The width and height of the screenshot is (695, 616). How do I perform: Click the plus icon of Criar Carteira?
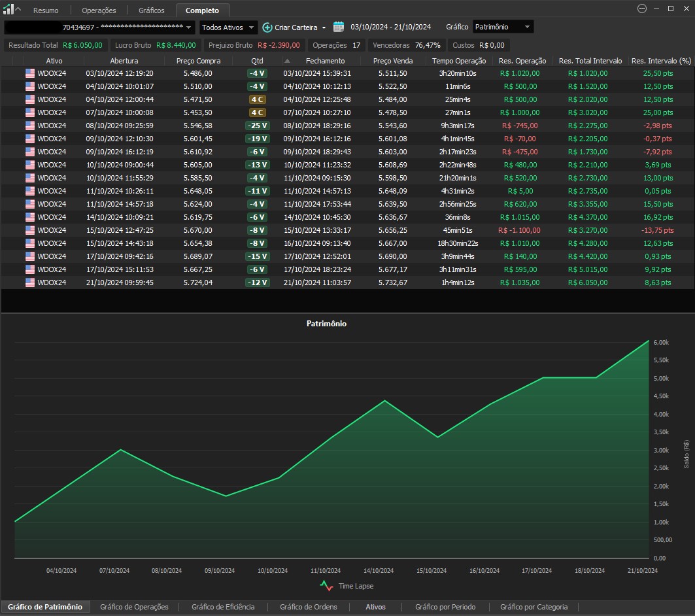click(267, 27)
